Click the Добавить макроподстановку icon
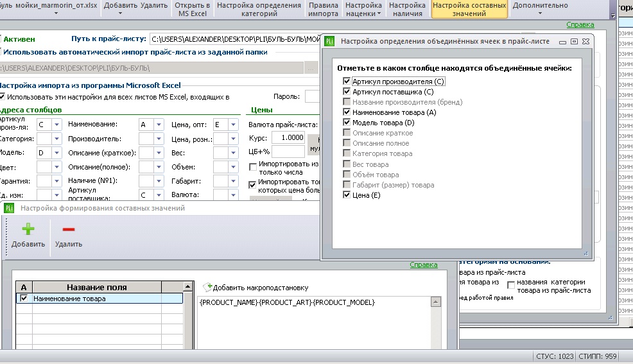The image size is (633, 364). [207, 288]
